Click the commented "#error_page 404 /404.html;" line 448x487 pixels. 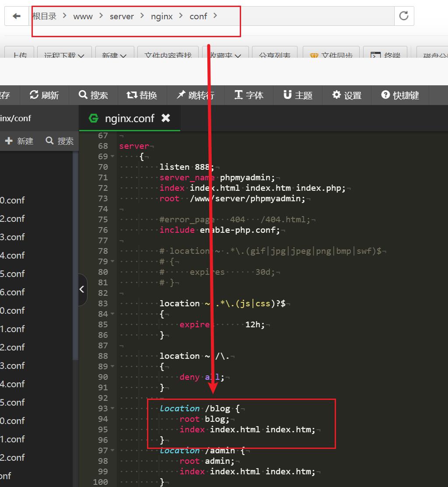pos(234,220)
